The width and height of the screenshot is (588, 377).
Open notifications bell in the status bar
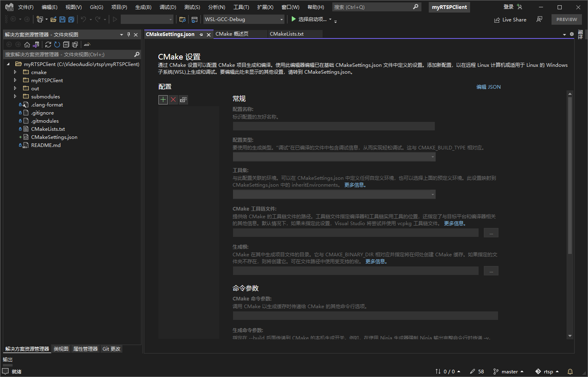(x=570, y=371)
